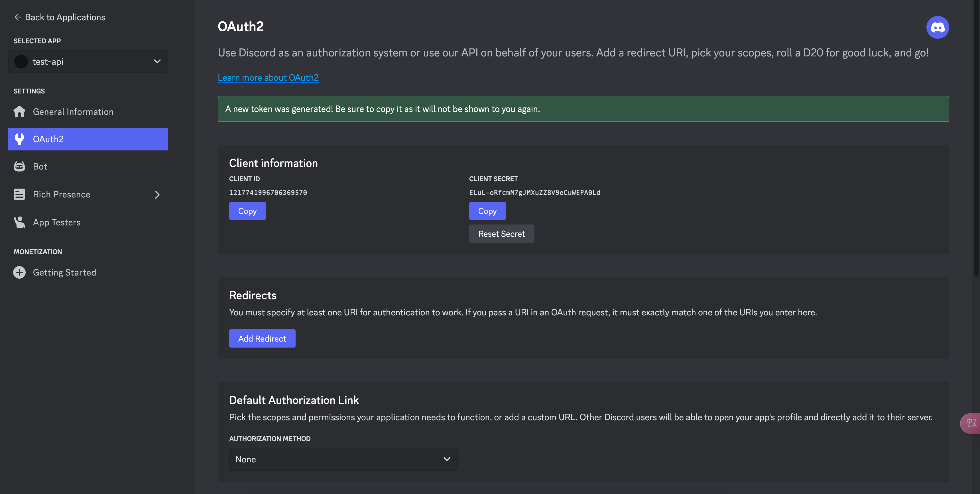980x494 pixels.
Task: Click the Discord logo avatar icon
Action: [x=938, y=27]
